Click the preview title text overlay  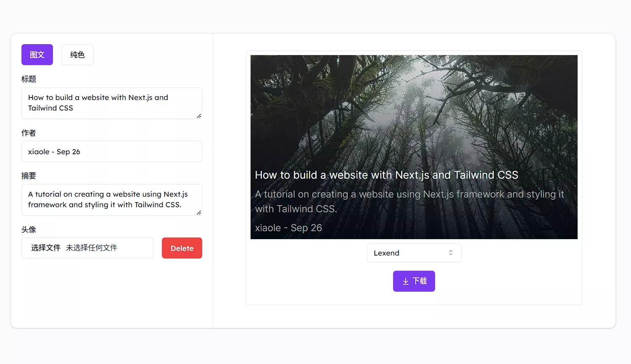coord(386,175)
